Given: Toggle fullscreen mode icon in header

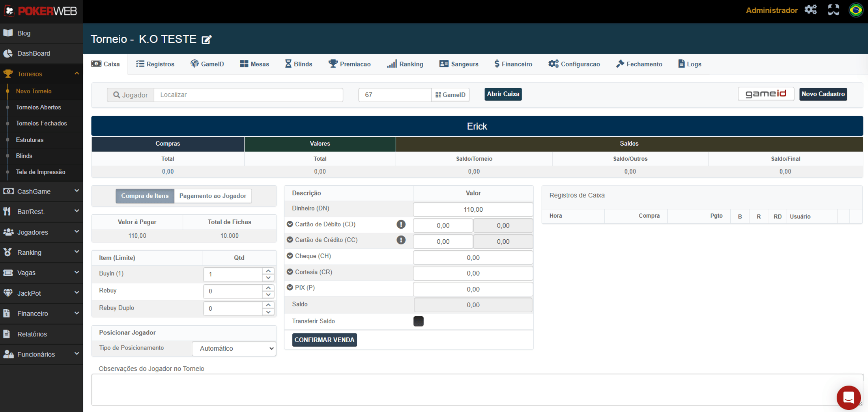Looking at the screenshot, I should pos(833,10).
